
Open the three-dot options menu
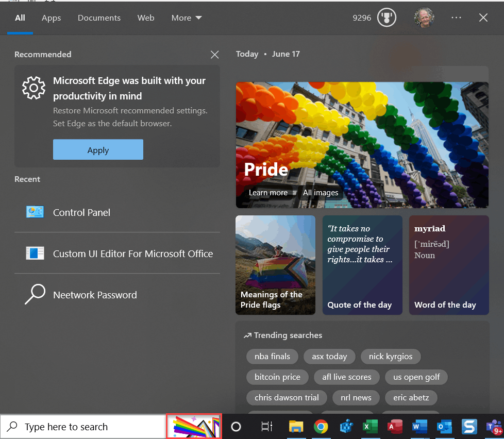[x=456, y=18]
